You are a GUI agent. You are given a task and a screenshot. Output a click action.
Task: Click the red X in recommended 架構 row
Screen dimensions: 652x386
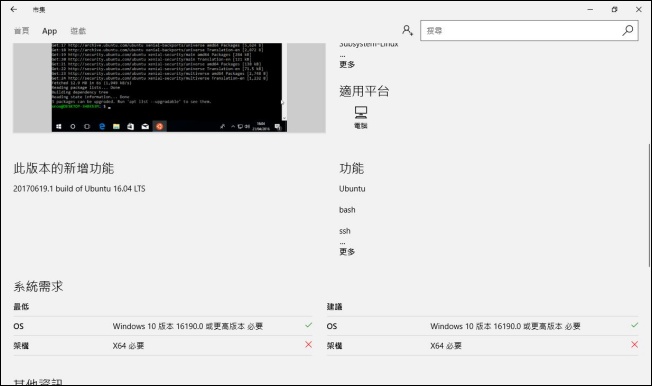(634, 344)
